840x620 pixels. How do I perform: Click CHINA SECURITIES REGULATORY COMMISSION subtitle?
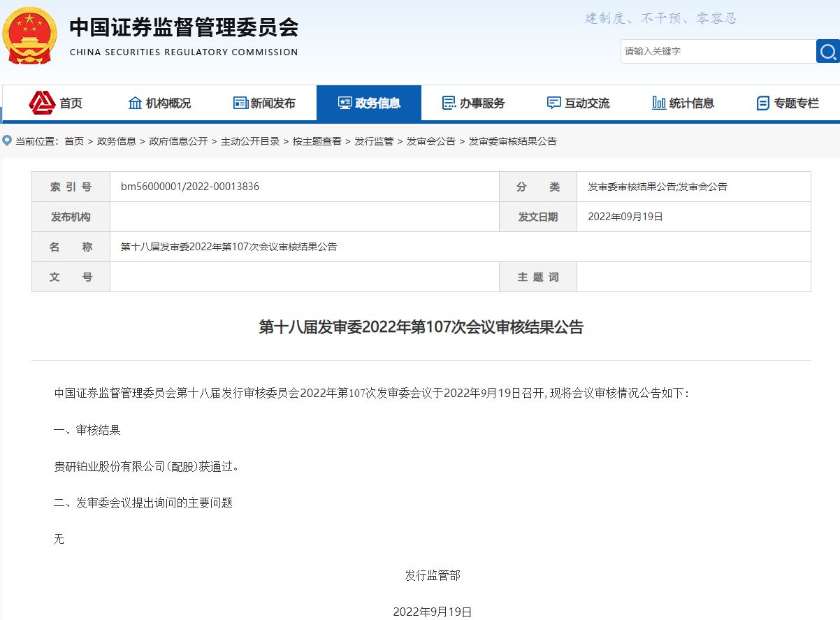click(184, 52)
